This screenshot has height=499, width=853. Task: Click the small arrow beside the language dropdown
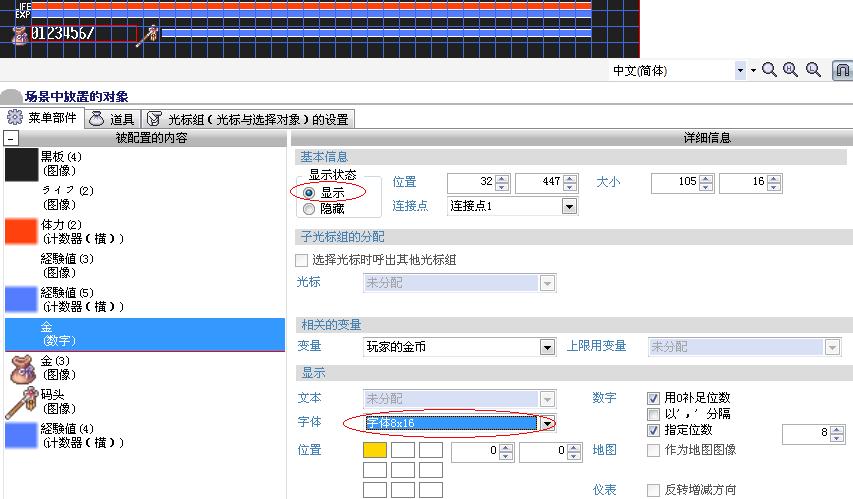pos(753,70)
